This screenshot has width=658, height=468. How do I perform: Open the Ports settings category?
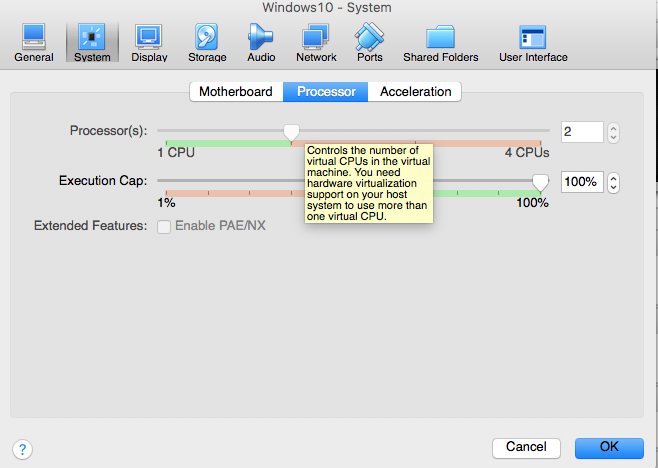click(369, 42)
